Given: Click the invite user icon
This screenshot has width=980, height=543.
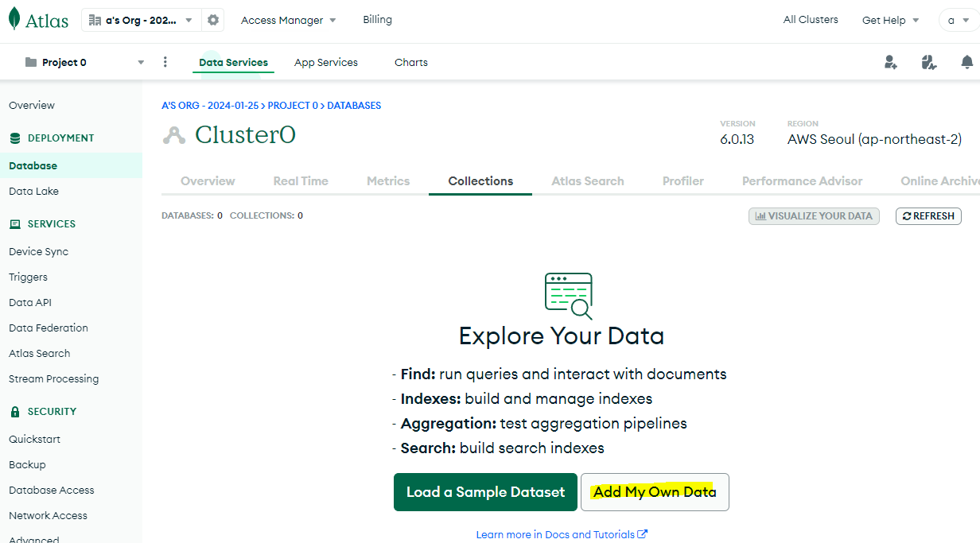Looking at the screenshot, I should pos(891,62).
